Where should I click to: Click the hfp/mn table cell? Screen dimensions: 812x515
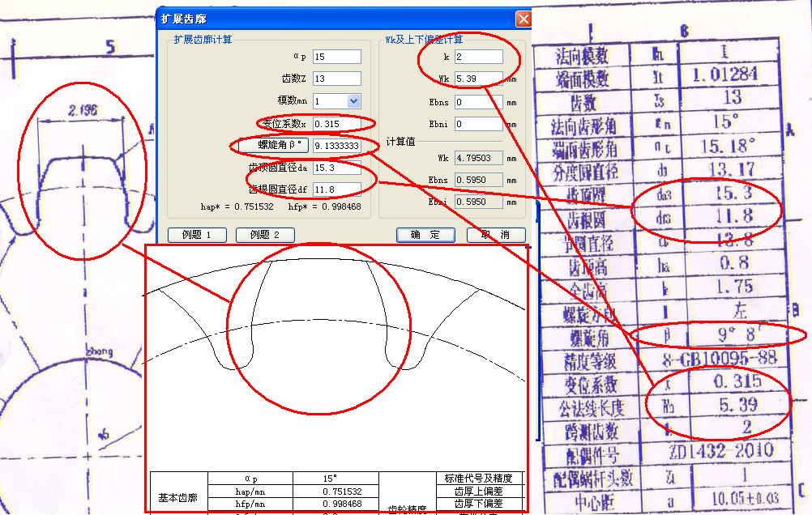point(250,504)
